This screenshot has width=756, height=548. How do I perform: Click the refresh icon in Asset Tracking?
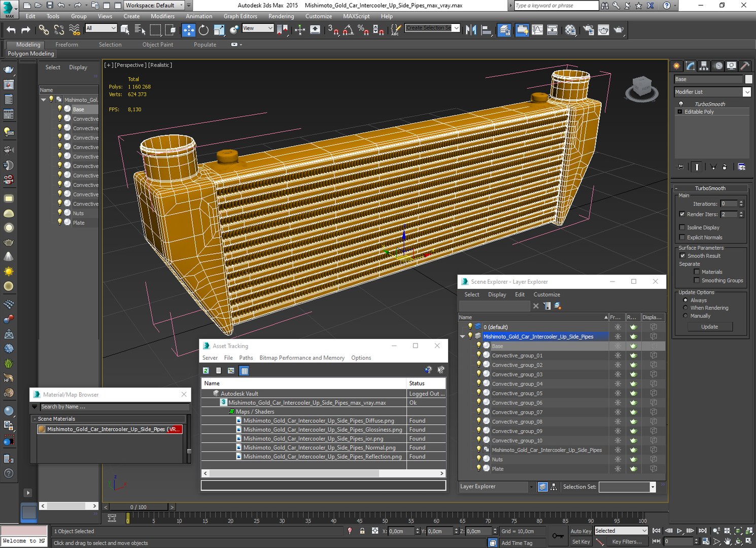[x=206, y=371]
